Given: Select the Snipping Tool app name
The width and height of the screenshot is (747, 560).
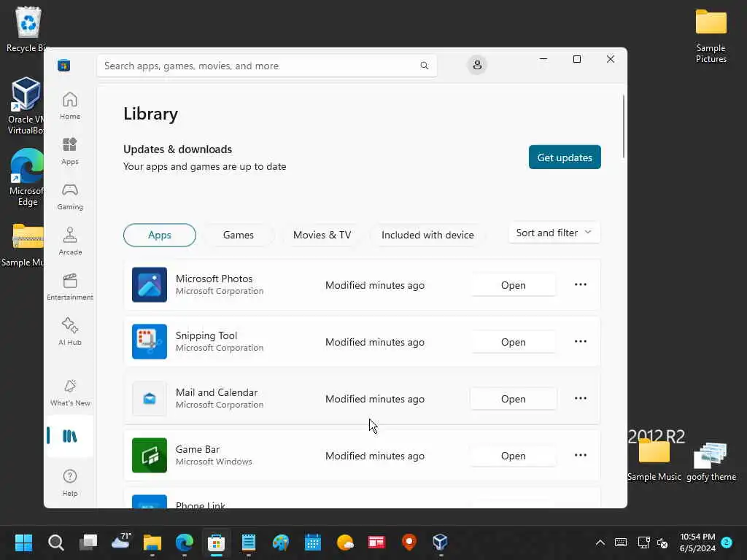Looking at the screenshot, I should 206,335.
